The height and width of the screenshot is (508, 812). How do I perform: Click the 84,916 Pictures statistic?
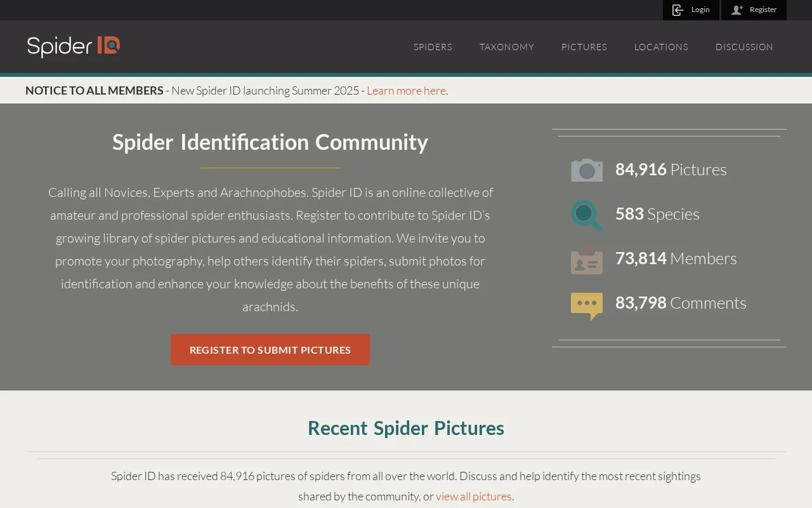tap(671, 170)
